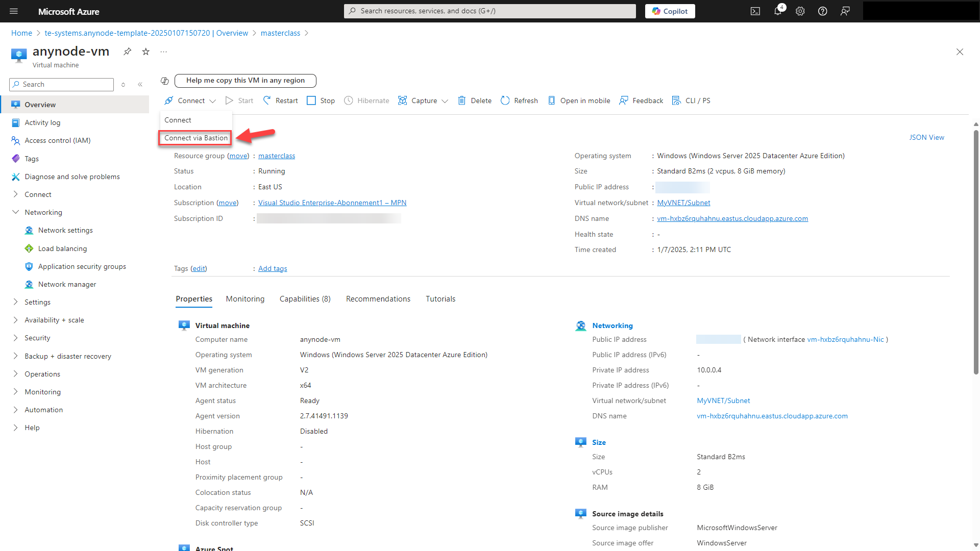The image size is (980, 551).
Task: Click the Copilot button
Action: point(670,11)
